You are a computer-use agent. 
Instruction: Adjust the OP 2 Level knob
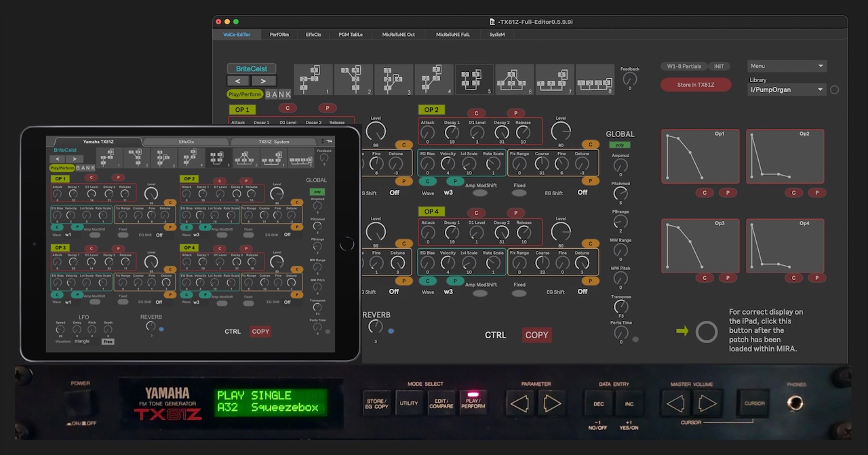coord(560,132)
